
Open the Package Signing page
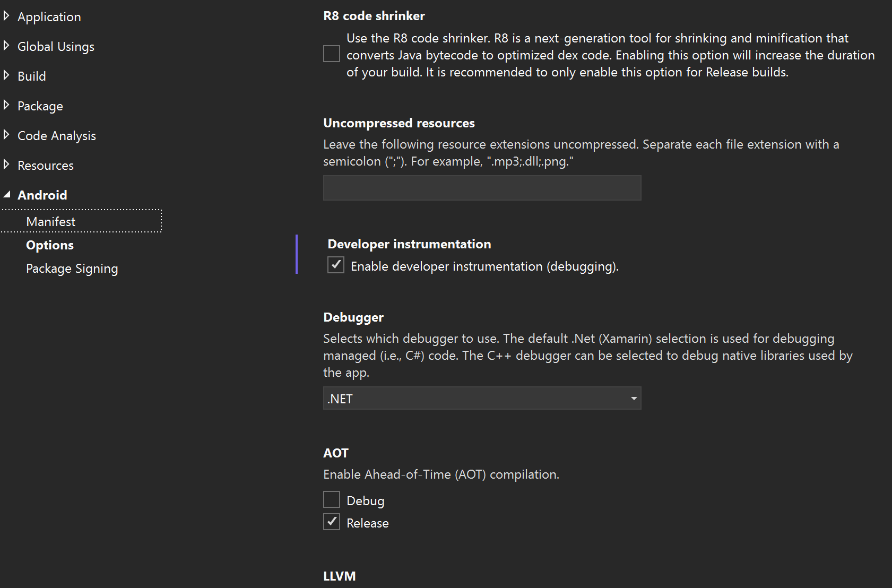click(72, 268)
